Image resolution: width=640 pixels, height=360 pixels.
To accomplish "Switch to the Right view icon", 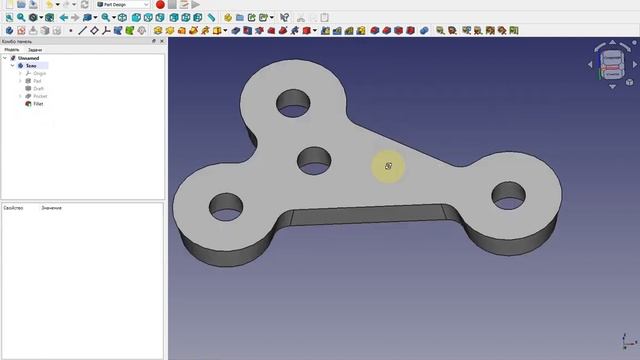I will pos(160,18).
